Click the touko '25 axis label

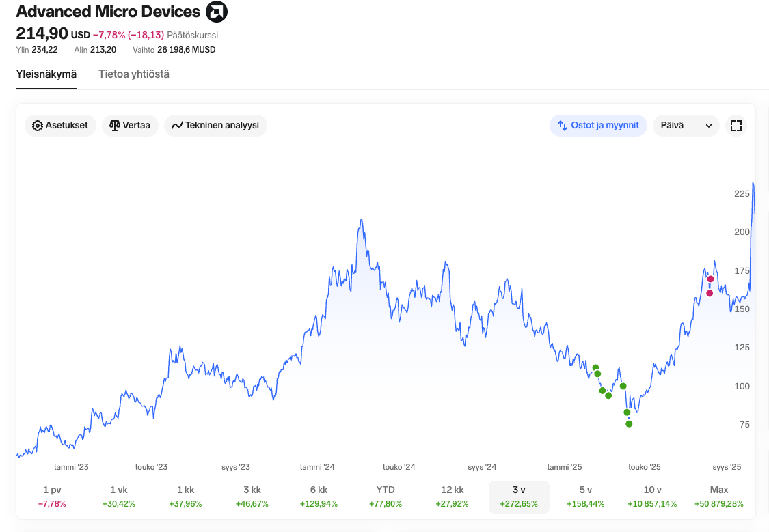click(x=645, y=467)
